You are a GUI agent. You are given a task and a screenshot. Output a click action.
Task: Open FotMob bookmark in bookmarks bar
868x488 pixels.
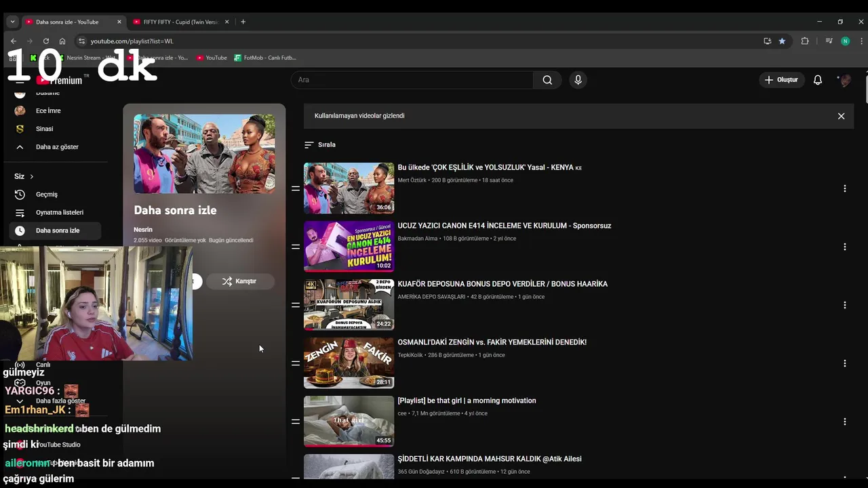click(265, 58)
